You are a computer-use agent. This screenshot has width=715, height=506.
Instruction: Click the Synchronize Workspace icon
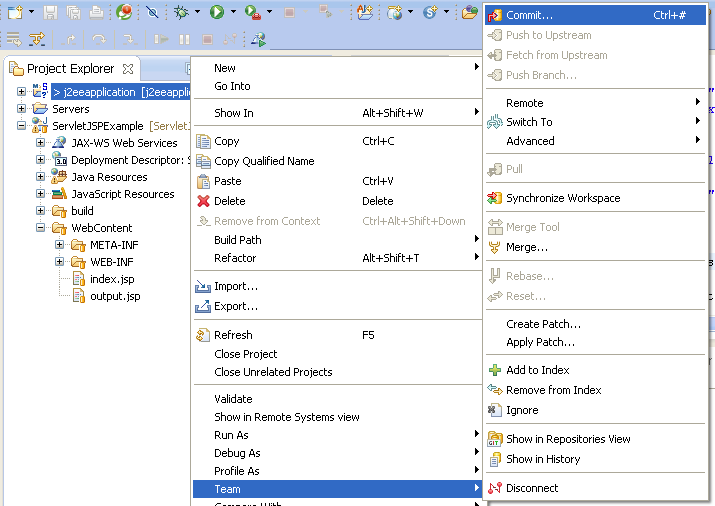pos(495,198)
